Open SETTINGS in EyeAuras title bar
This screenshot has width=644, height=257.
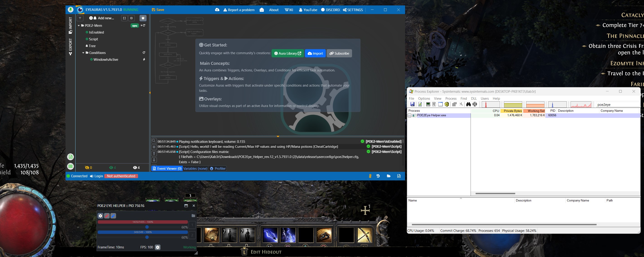353,10
